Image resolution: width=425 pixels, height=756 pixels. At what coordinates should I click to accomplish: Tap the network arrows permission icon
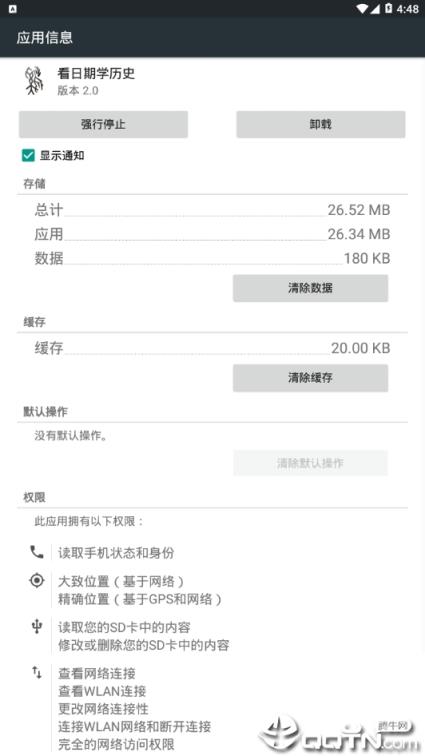pos(37,672)
